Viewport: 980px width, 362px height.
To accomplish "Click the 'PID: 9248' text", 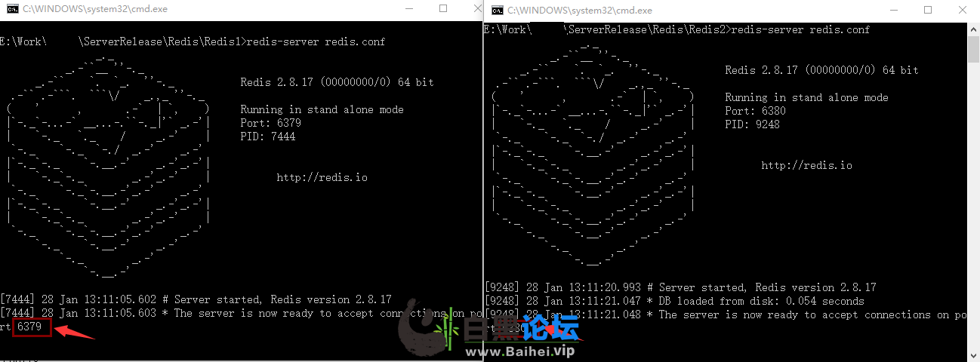I will (x=752, y=124).
